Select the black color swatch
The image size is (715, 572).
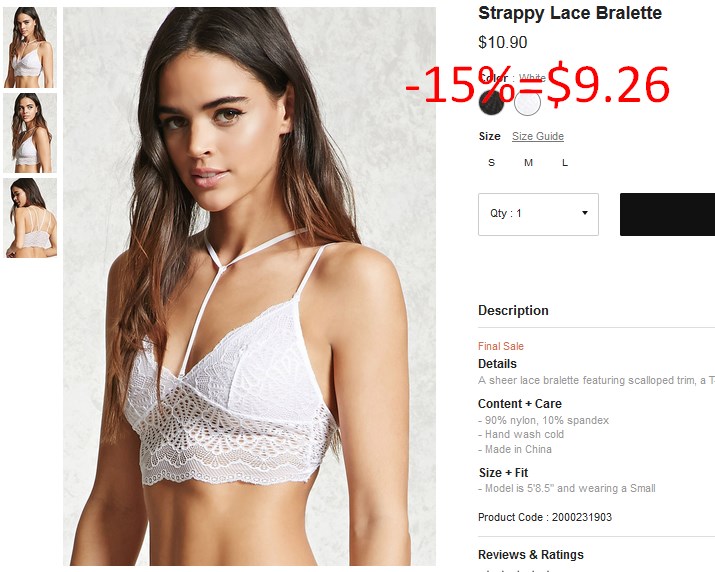(491, 103)
